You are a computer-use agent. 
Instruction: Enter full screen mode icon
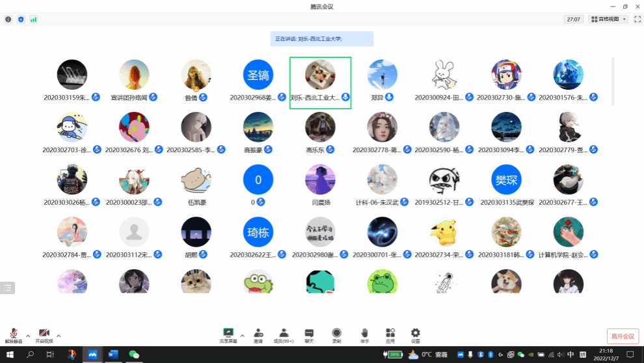(x=637, y=20)
